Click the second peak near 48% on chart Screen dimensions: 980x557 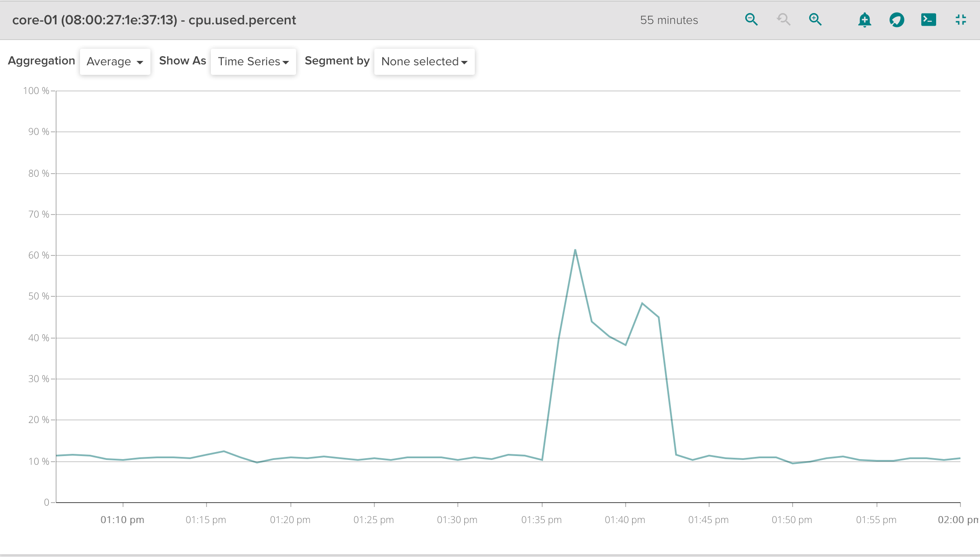coord(642,303)
